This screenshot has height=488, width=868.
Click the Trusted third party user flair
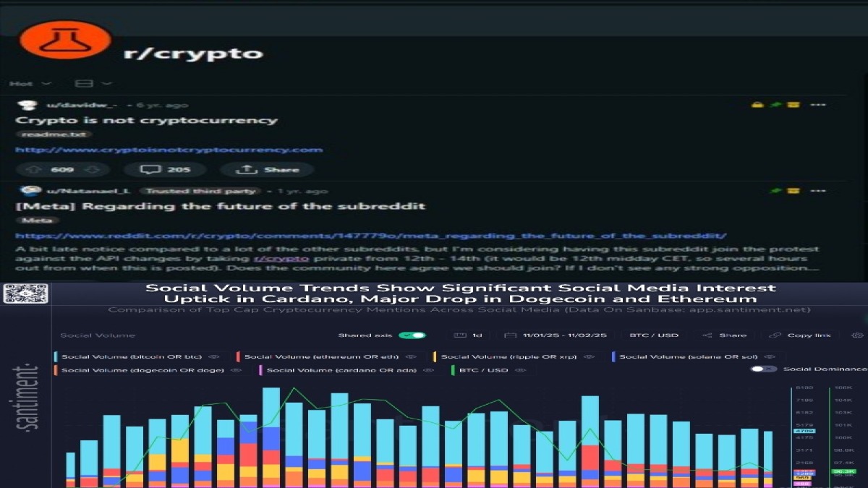tap(200, 191)
